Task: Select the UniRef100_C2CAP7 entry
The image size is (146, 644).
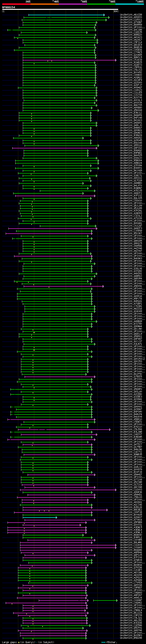Action: click(131, 570)
